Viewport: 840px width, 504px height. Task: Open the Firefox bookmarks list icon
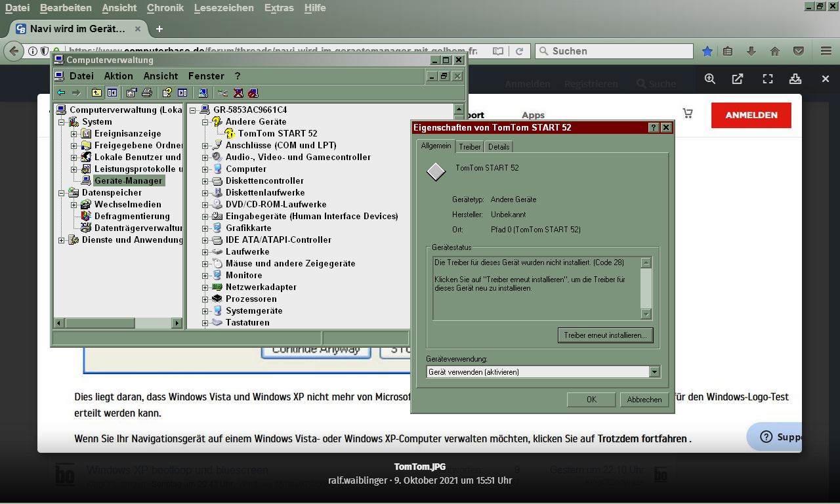tap(728, 51)
